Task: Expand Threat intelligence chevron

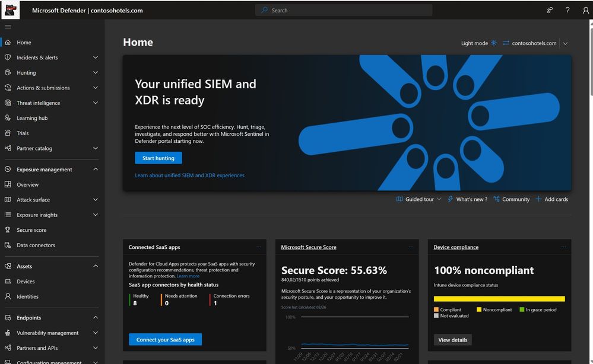Action: (96, 103)
